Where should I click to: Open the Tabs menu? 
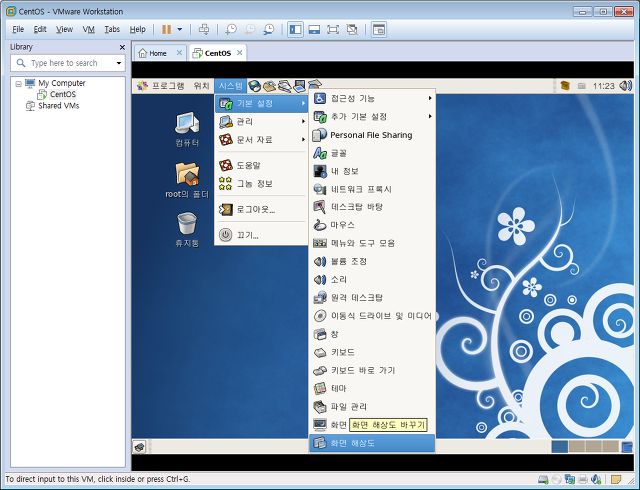(112, 29)
